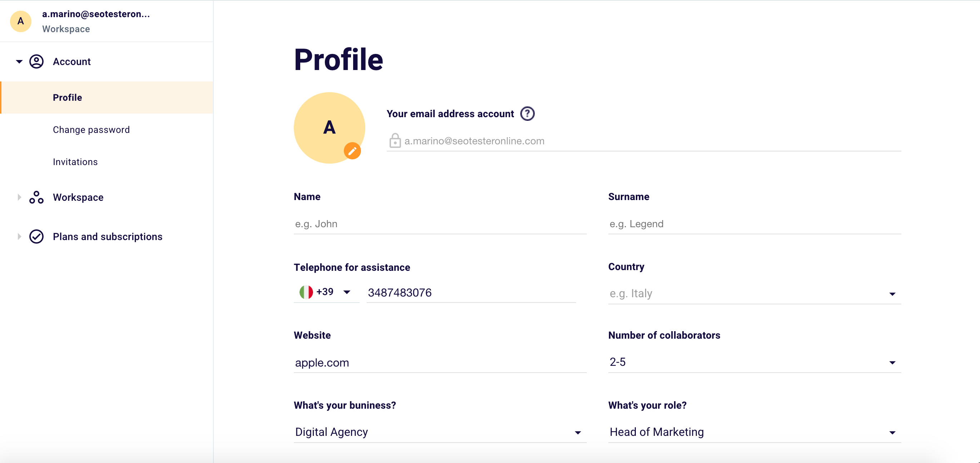Collapse the Account section arrow

(19, 61)
